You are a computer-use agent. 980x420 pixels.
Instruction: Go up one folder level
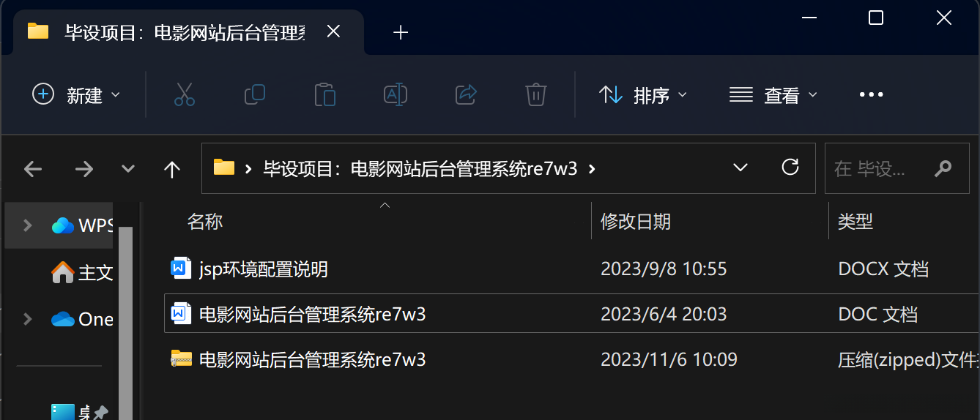click(x=172, y=170)
